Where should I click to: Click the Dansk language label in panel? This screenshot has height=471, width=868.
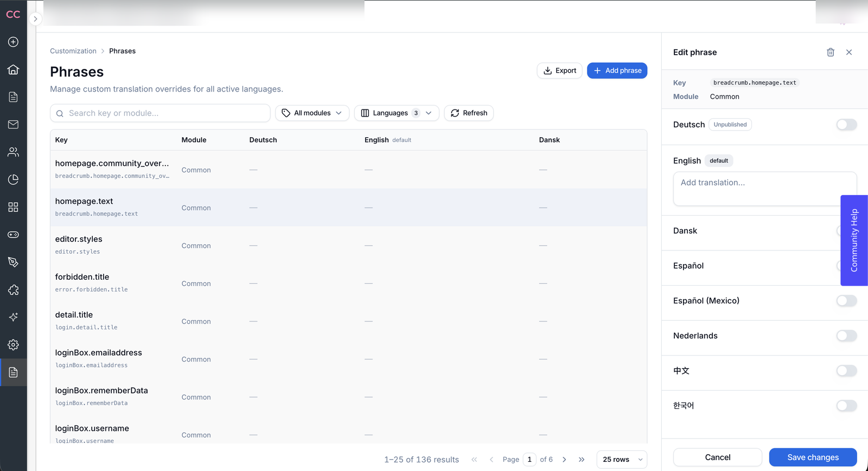(x=685, y=231)
